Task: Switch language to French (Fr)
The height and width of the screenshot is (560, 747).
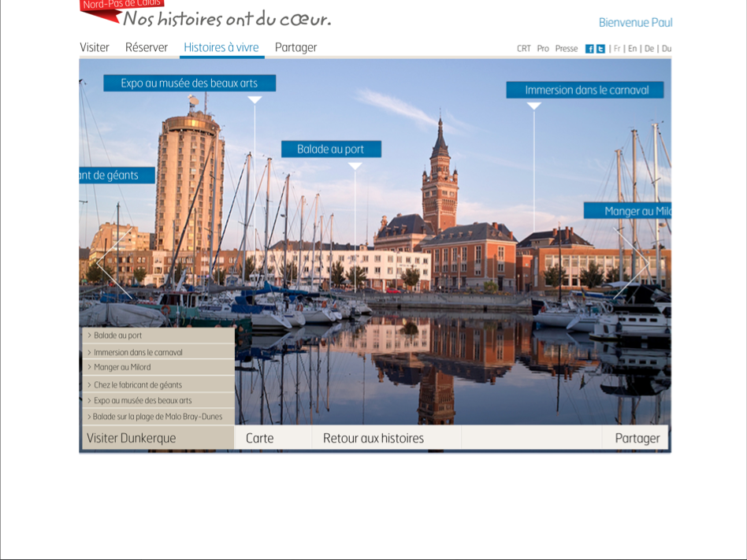Action: point(617,49)
